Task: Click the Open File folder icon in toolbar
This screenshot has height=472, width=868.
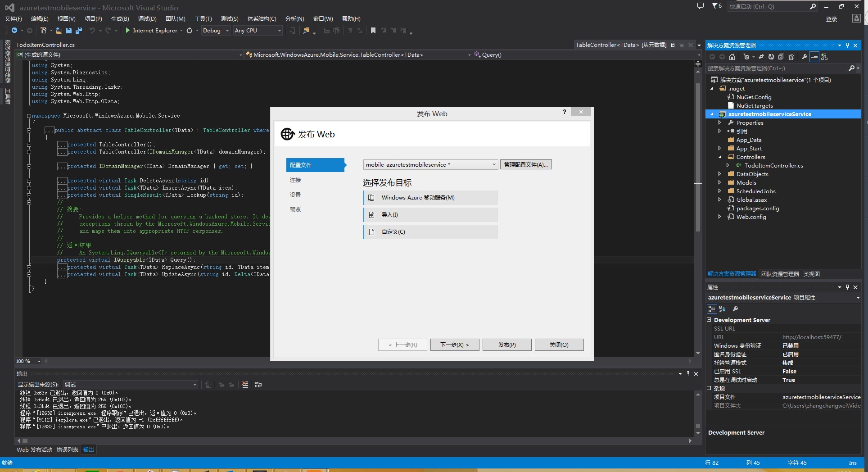Action: coord(59,30)
